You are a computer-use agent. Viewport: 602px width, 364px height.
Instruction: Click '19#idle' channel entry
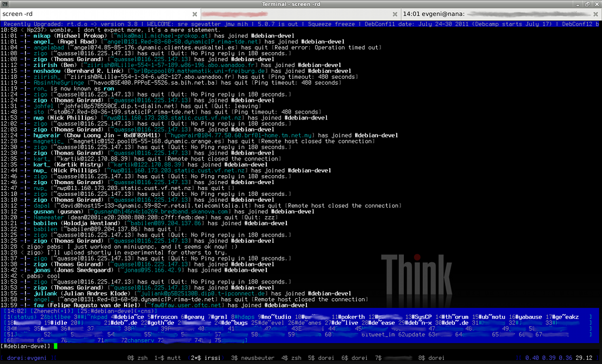55,322
